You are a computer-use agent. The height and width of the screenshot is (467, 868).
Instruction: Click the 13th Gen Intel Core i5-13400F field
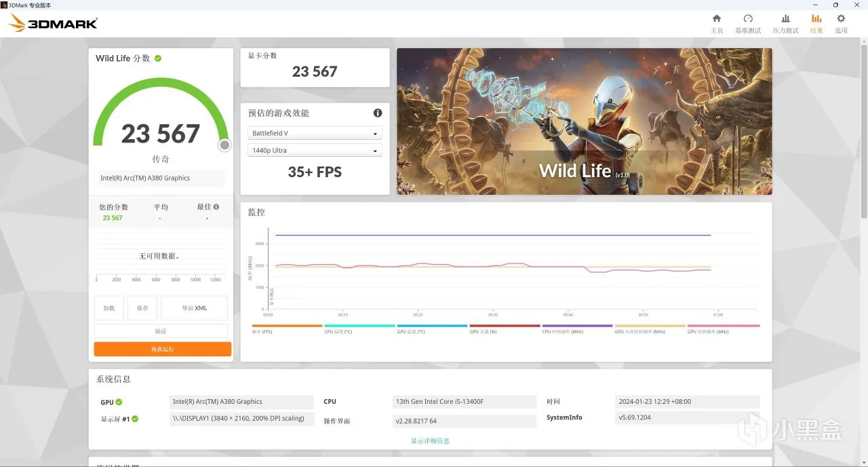tap(465, 402)
